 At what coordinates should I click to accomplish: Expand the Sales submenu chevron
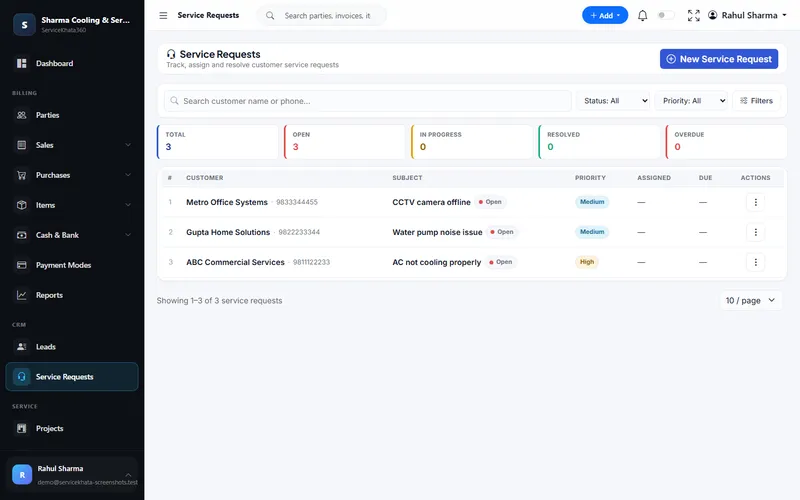128,145
